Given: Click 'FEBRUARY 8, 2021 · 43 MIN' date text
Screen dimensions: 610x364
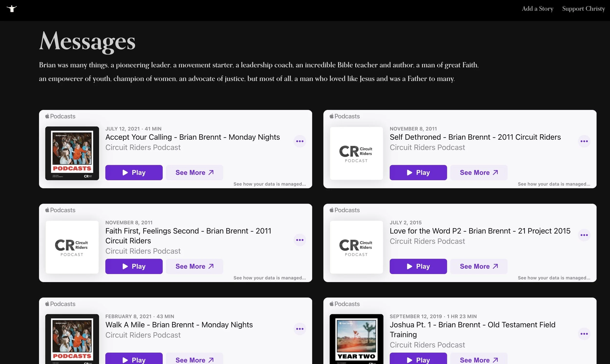Looking at the screenshot, I should click(x=140, y=316).
